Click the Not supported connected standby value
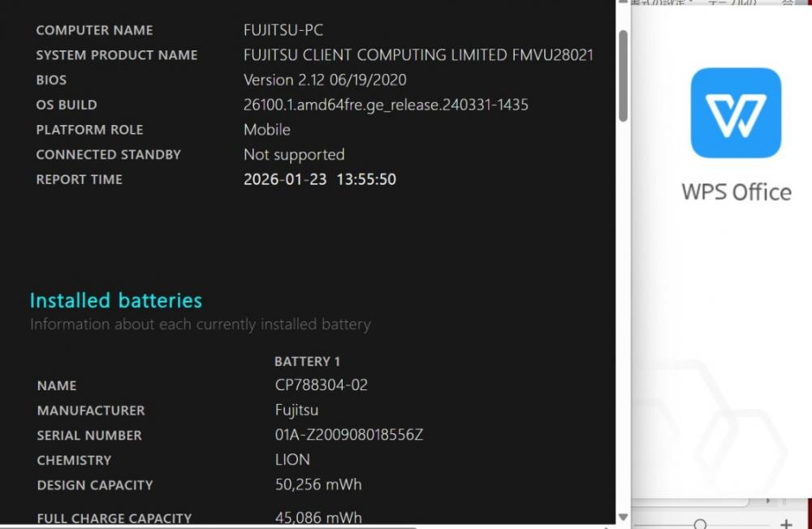Viewport: 812px width, 529px height. point(294,154)
